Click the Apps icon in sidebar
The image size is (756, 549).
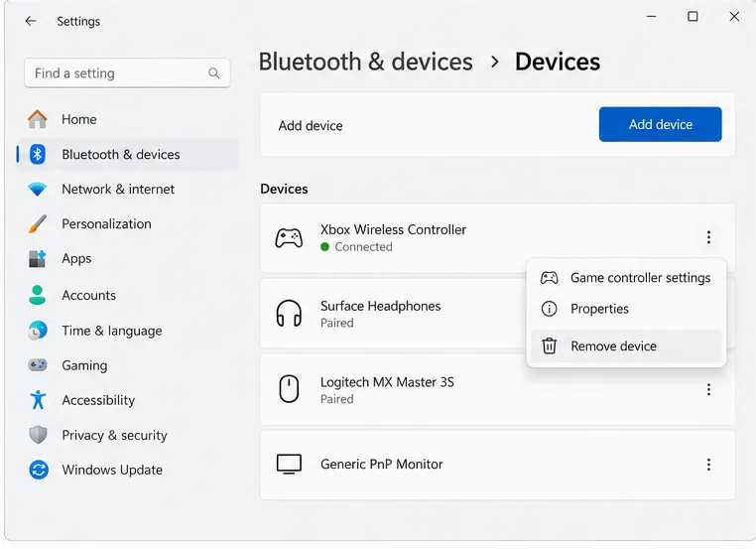37,258
